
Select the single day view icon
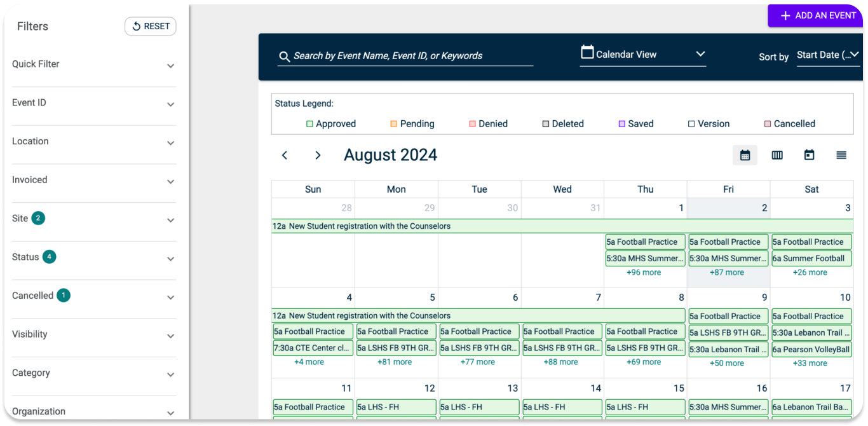click(x=809, y=155)
